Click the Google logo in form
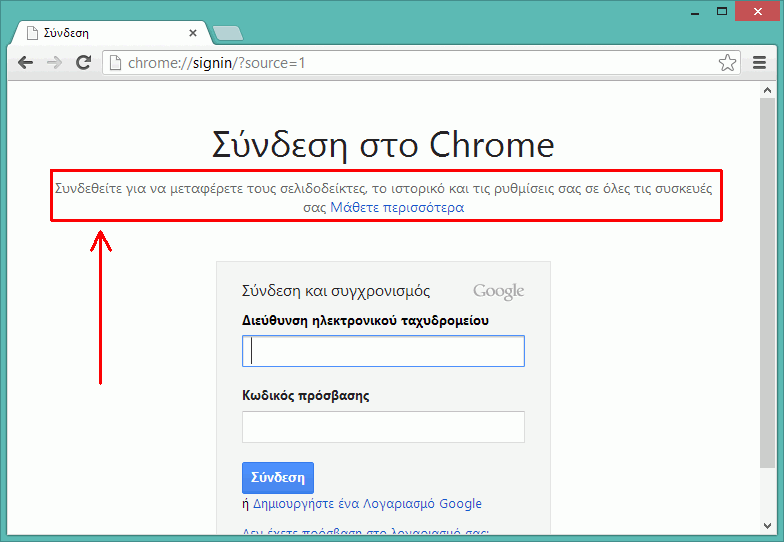The width and height of the screenshot is (784, 542). coord(498,292)
